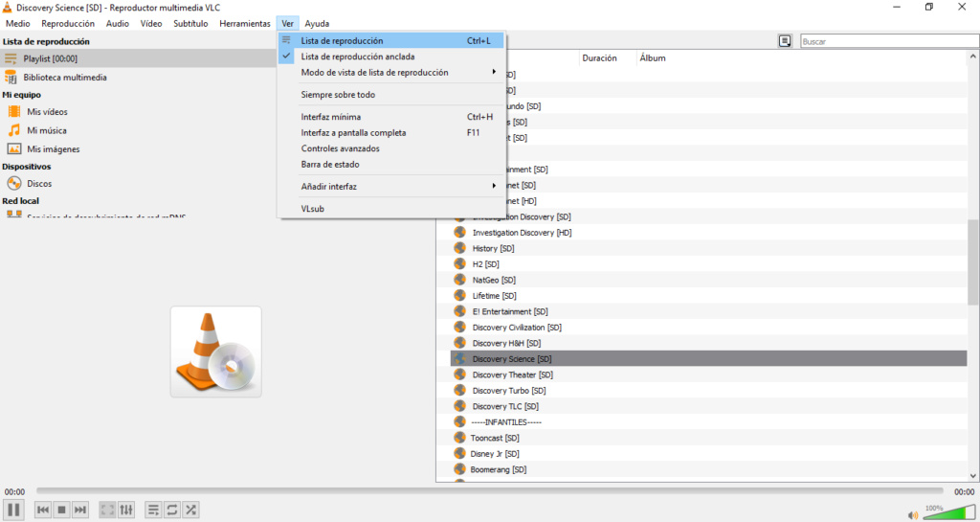
Task: Open Audio menu
Action: 118,23
